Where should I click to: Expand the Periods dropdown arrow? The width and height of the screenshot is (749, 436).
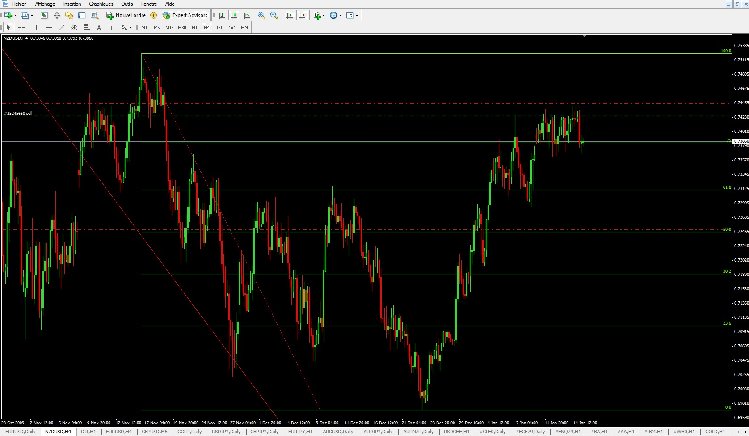click(340, 15)
